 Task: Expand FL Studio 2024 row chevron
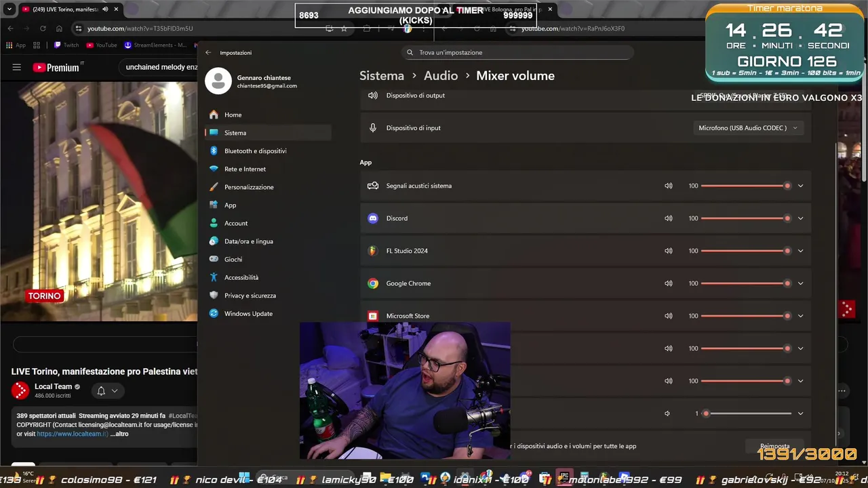point(800,251)
